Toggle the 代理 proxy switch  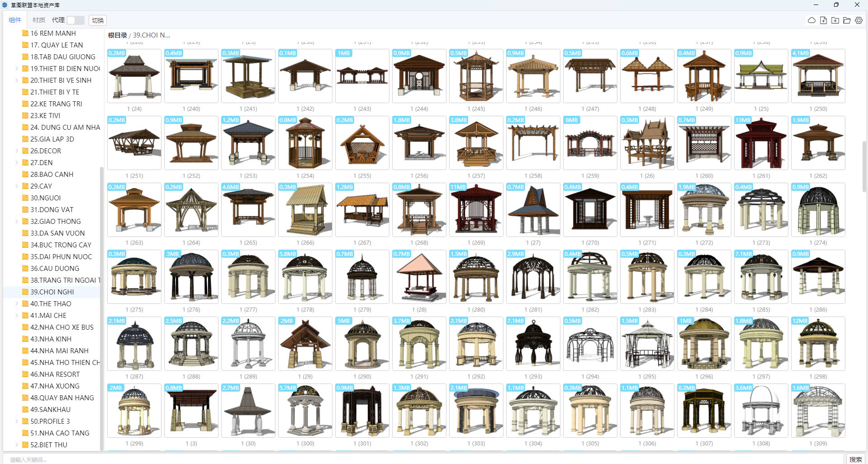pyautogui.click(x=76, y=20)
